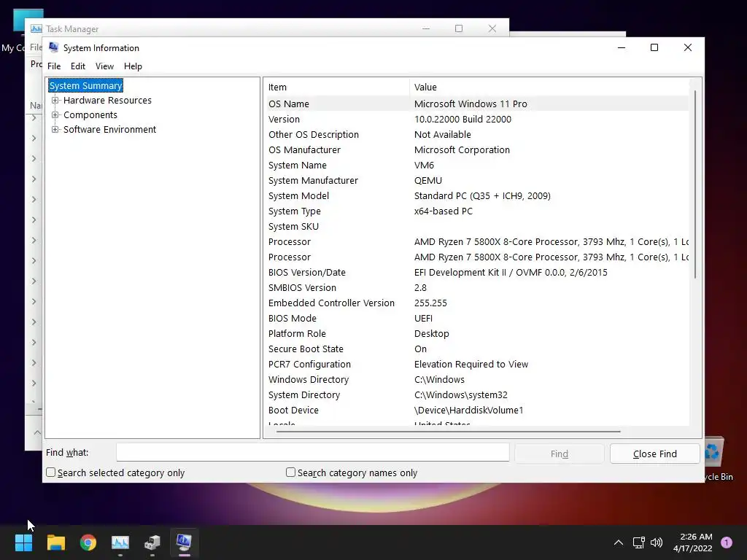The width and height of the screenshot is (747, 560).
Task: Select the Embedded Controller Version row
Action: click(477, 303)
